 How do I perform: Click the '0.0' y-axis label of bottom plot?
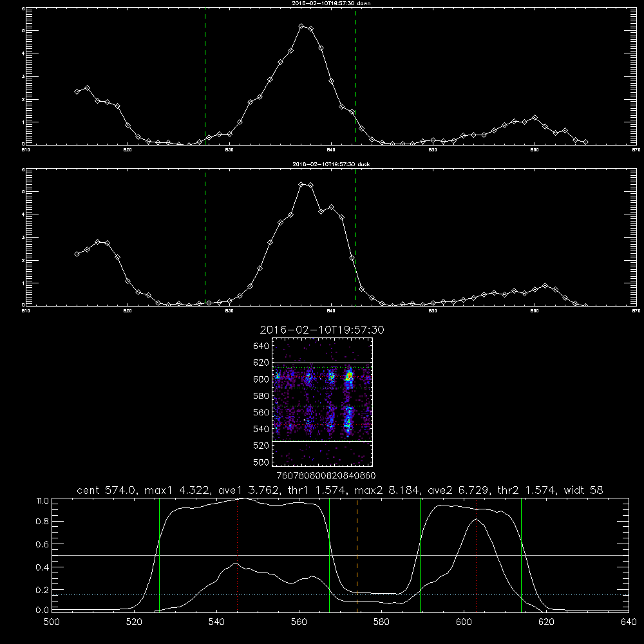click(43, 611)
